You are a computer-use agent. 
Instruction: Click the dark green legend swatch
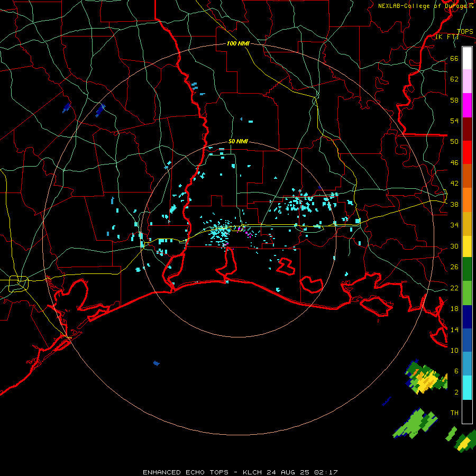coord(467,269)
